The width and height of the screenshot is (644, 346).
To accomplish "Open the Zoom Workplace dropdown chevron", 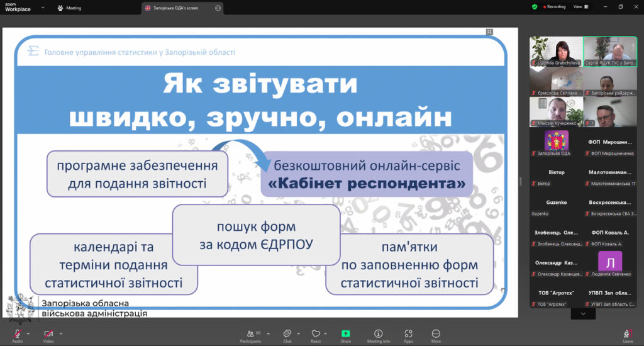I will pos(43,8).
